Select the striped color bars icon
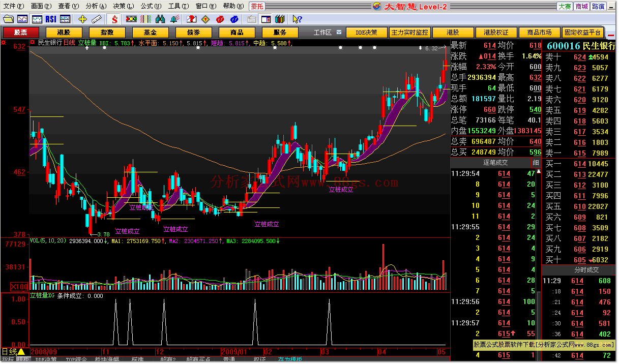The image size is (619, 364). point(145,19)
